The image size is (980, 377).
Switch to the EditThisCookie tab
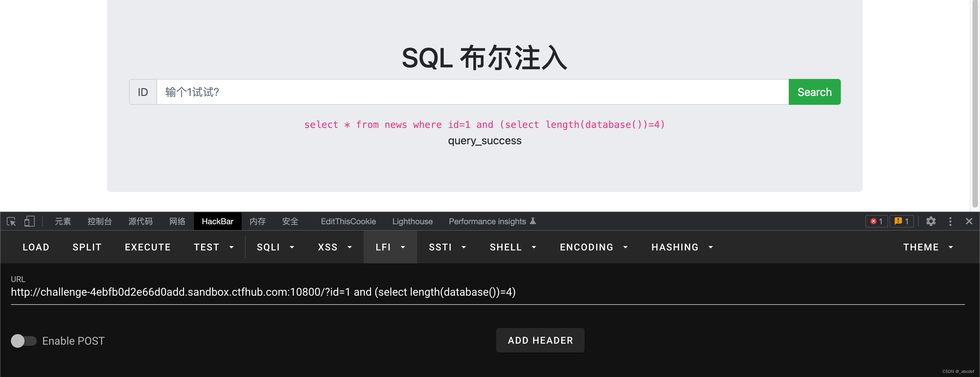348,222
